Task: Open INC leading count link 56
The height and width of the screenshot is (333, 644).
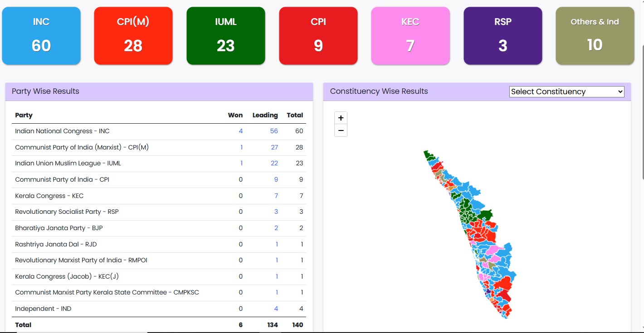Action: click(x=274, y=131)
